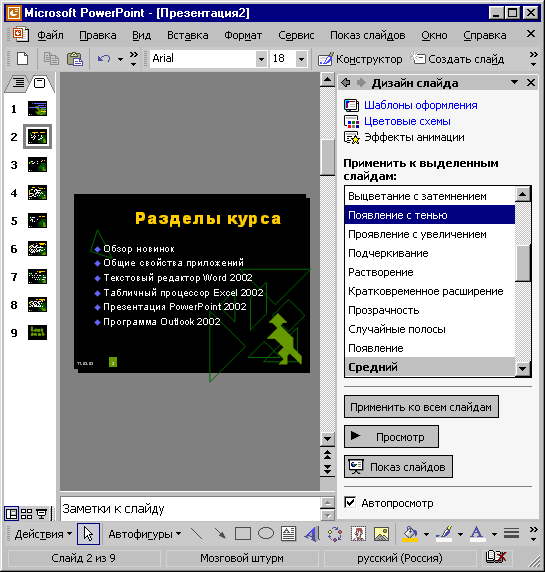The width and height of the screenshot is (545, 572).
Task: Click the Paste clipboard icon
Action: point(75,58)
